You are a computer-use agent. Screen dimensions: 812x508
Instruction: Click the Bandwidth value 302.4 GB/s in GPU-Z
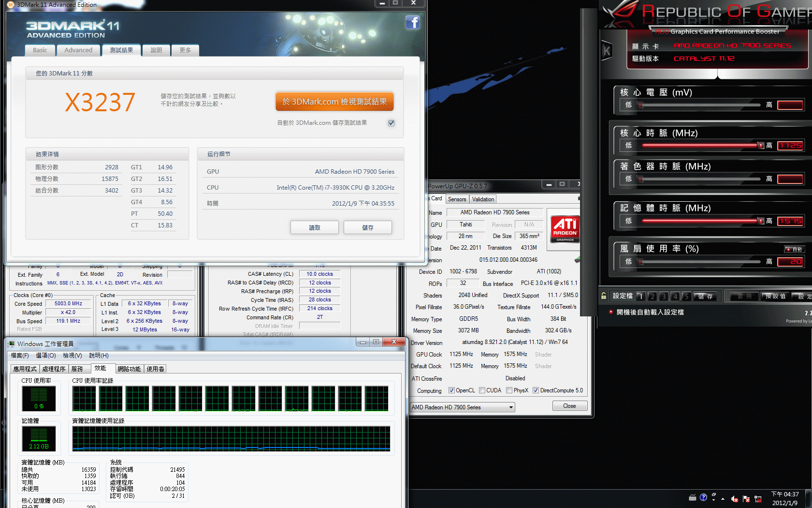click(x=558, y=330)
